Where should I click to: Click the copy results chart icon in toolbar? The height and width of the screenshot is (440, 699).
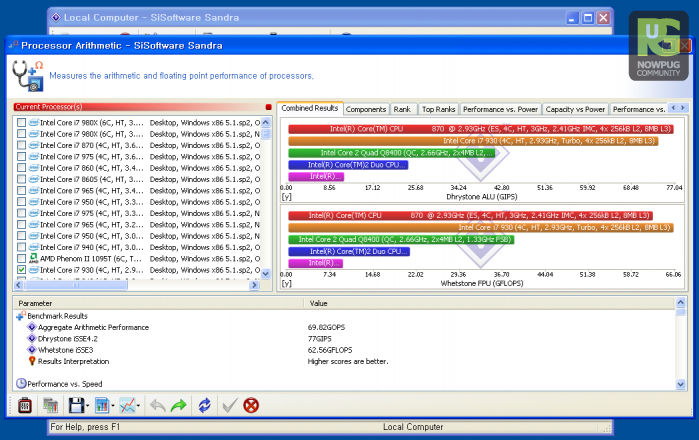pyautogui.click(x=50, y=405)
